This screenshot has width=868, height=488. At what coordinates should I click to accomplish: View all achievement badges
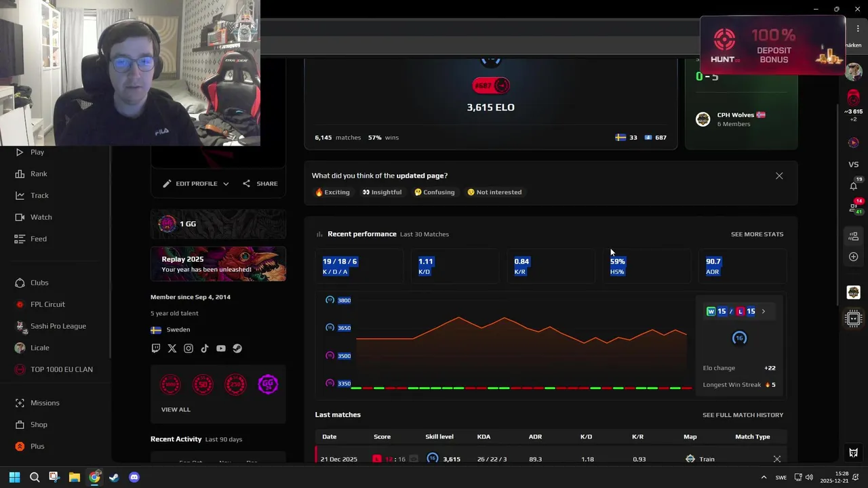coord(176,409)
